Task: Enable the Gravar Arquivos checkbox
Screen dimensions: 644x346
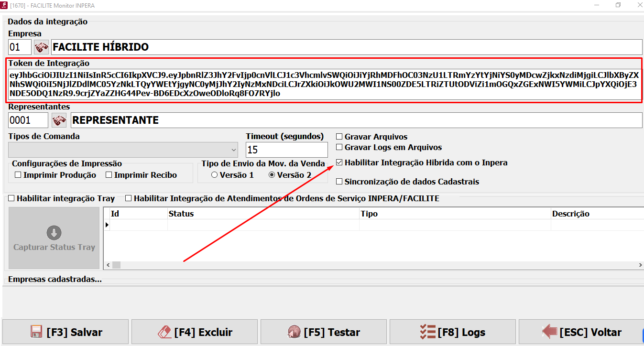Action: tap(339, 137)
